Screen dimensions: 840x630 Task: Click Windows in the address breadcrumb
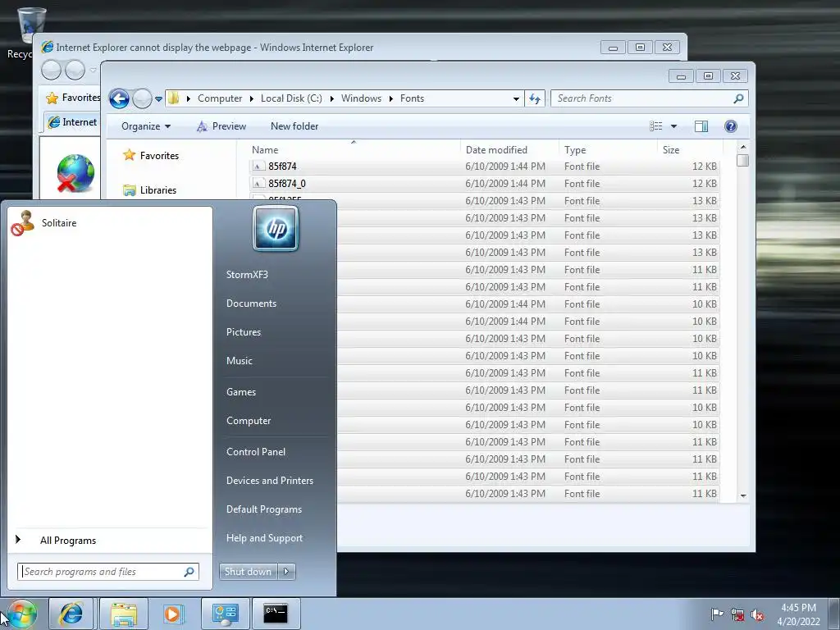point(361,98)
